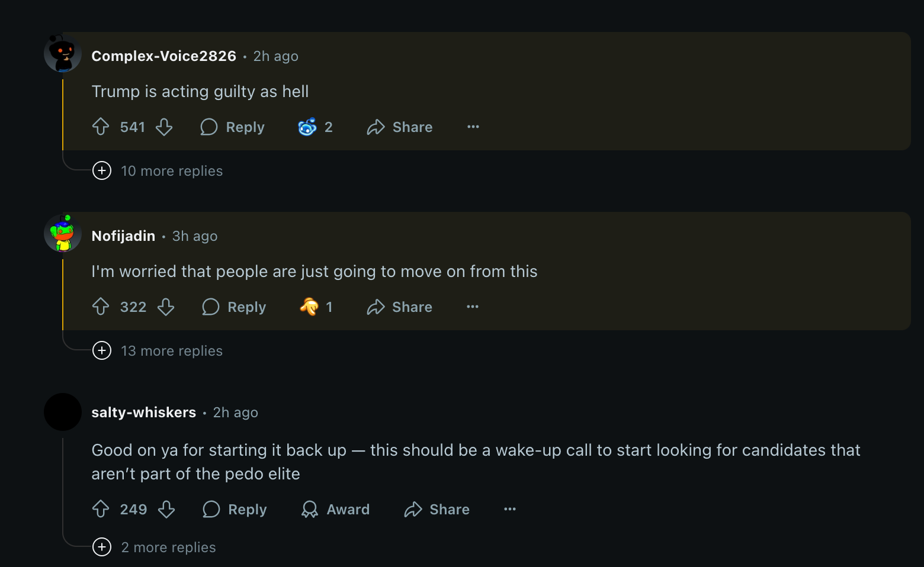Share salty-whiskers' comment

(x=437, y=509)
